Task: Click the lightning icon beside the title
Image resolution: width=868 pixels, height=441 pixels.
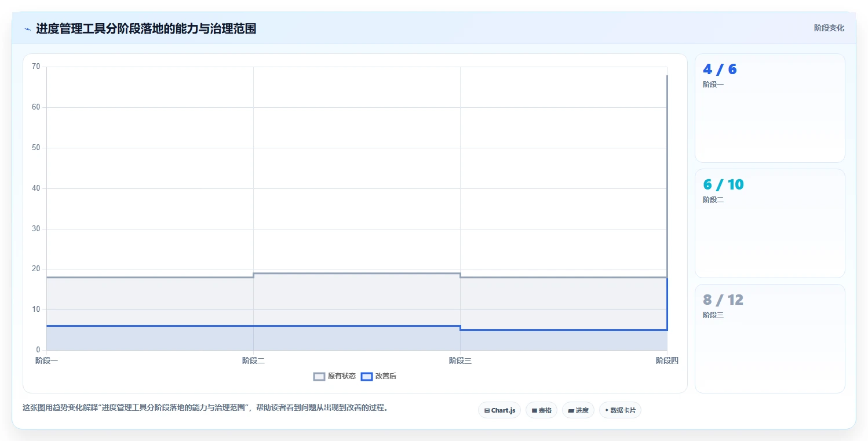Action: click(27, 28)
